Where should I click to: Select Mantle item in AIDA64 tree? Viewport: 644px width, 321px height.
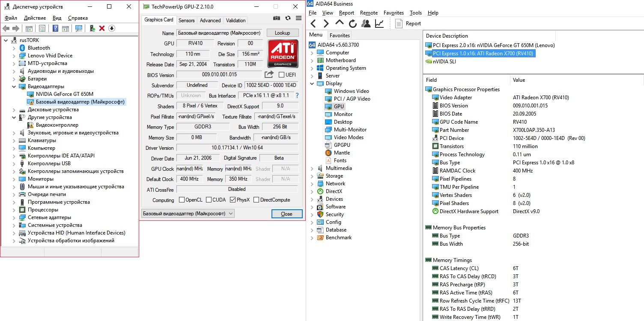pos(337,153)
